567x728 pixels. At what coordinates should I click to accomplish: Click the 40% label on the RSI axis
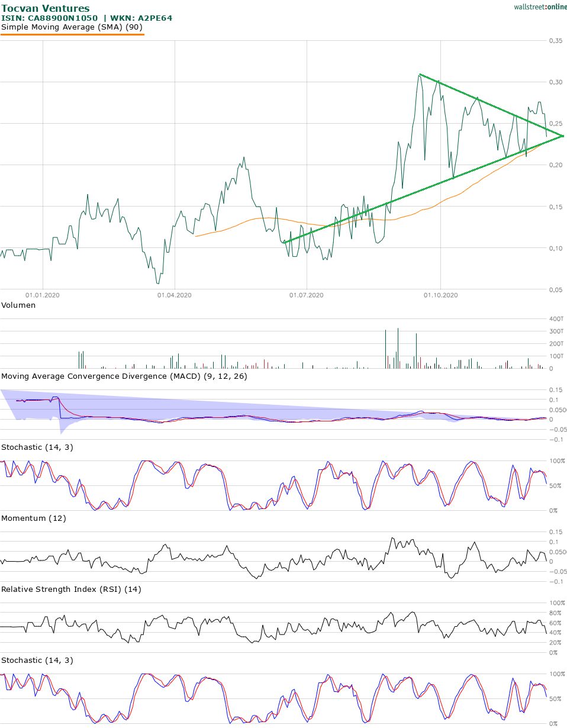point(555,633)
